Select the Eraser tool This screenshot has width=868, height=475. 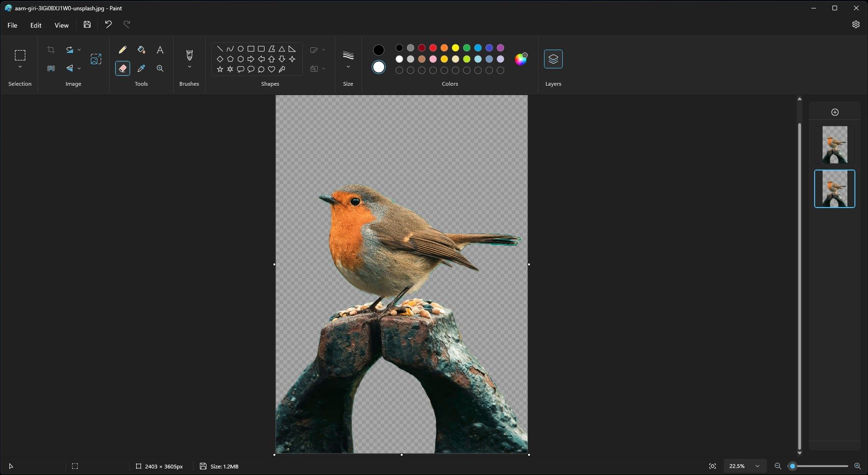click(122, 68)
